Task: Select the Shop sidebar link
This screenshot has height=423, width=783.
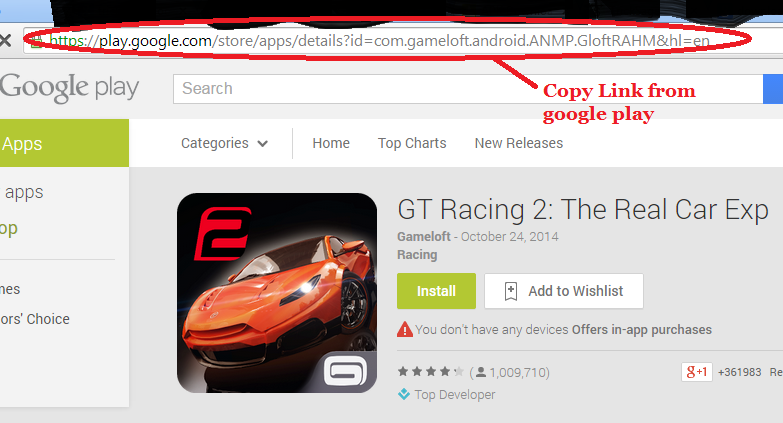Action: 8,229
